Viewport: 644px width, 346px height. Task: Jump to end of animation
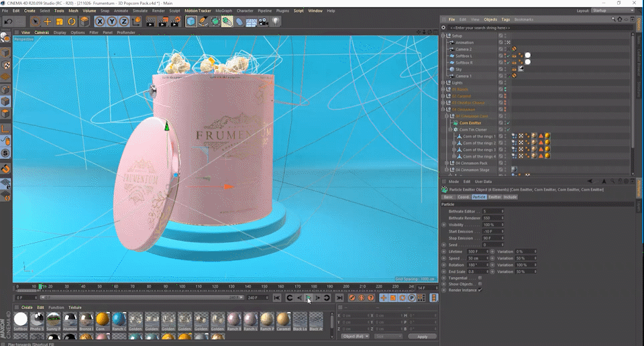(339, 298)
